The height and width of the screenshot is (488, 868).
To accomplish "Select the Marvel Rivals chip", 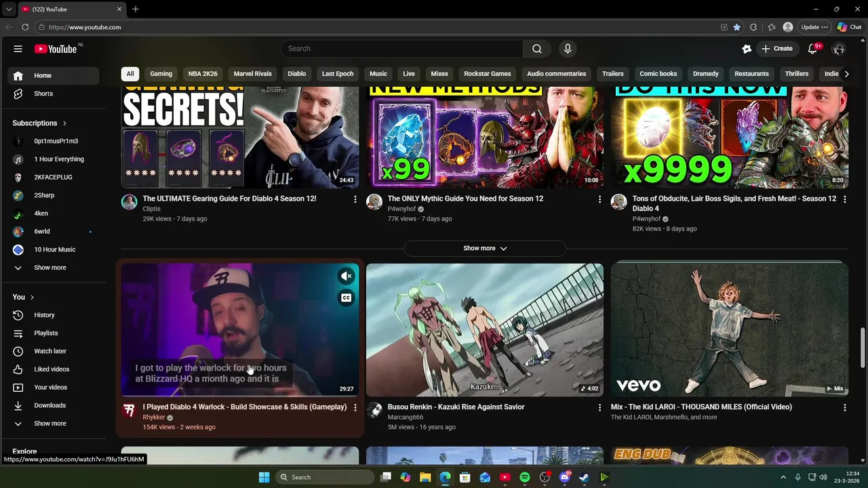I will 252,74.
